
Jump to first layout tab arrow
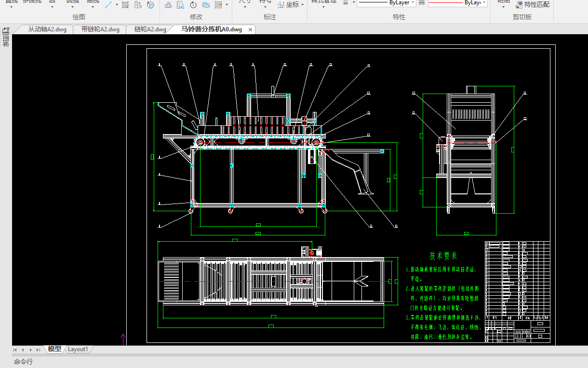click(15, 350)
